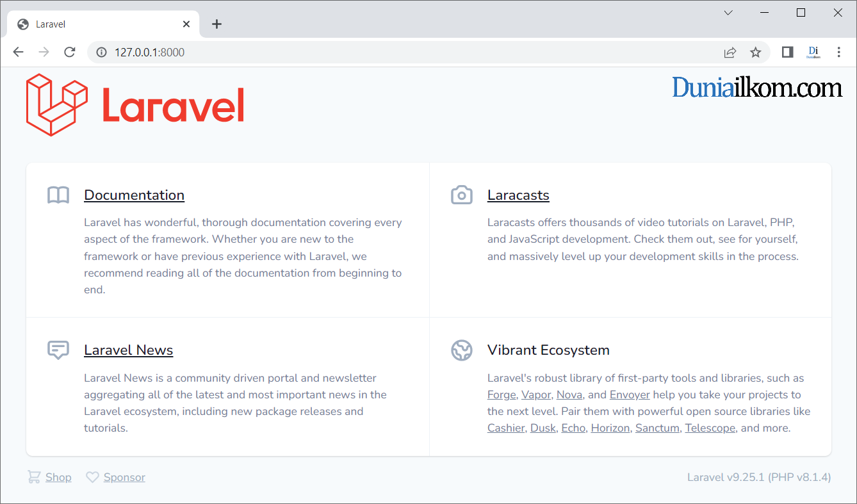Follow the Nova link
This screenshot has width=857, height=504.
click(569, 395)
